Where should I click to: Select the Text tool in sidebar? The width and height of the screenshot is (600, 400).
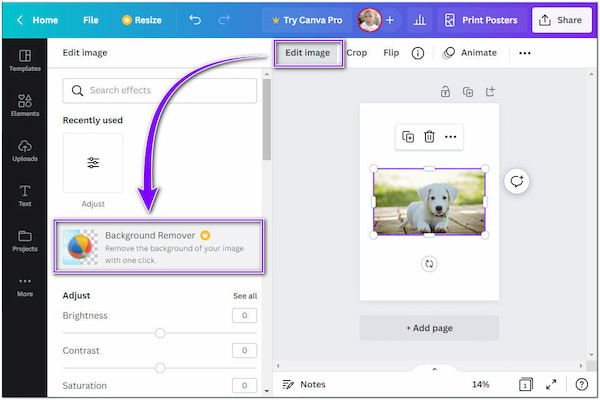[x=24, y=195]
